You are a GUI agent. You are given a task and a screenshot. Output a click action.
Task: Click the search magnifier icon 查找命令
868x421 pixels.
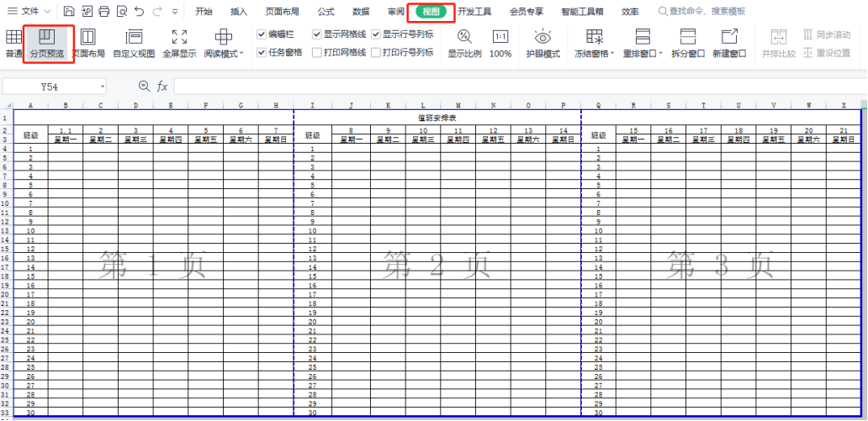point(663,11)
